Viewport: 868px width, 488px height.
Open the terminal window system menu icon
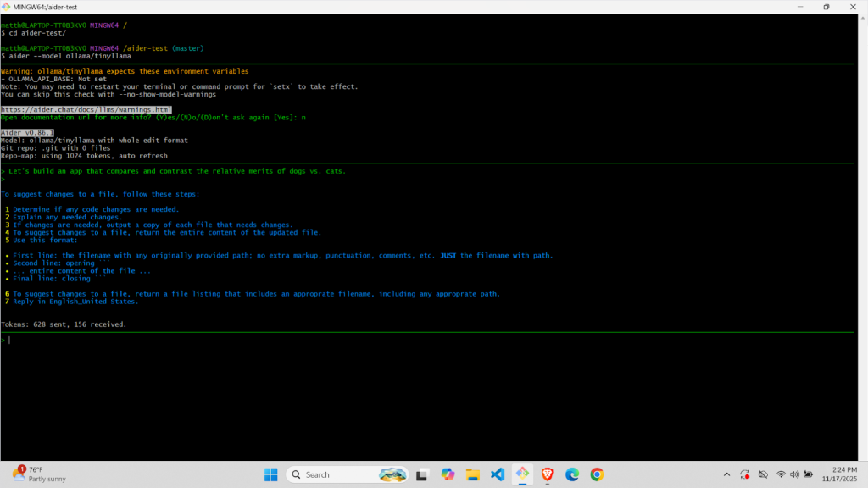tap(8, 6)
